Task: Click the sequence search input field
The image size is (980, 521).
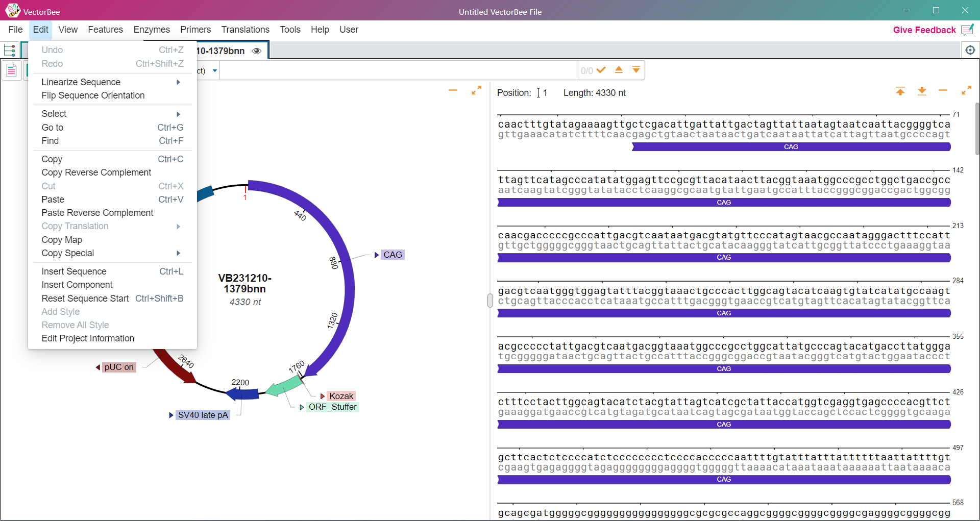Action: [398, 70]
